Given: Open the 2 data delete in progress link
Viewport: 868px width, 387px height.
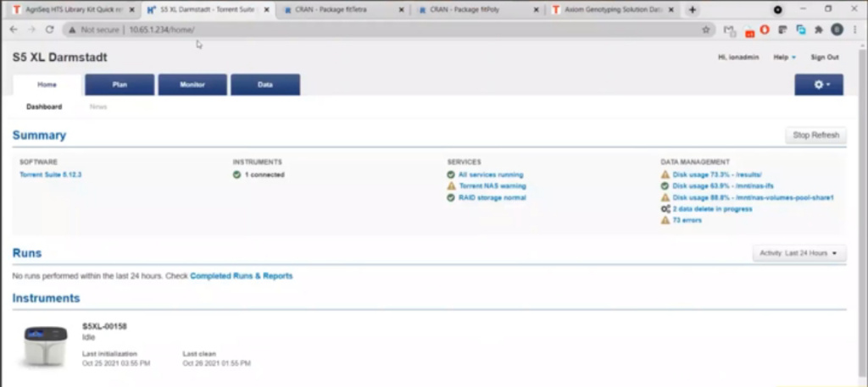Looking at the screenshot, I should (x=712, y=209).
